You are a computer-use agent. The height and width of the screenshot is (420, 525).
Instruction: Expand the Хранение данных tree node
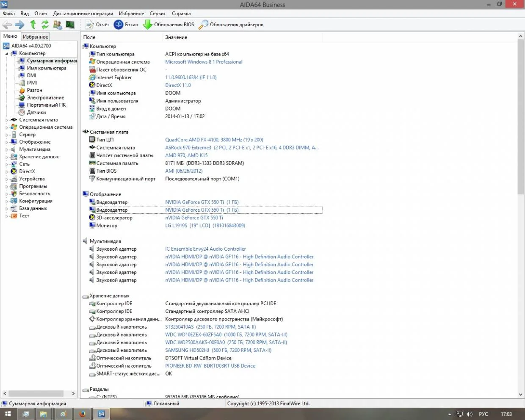[6, 157]
